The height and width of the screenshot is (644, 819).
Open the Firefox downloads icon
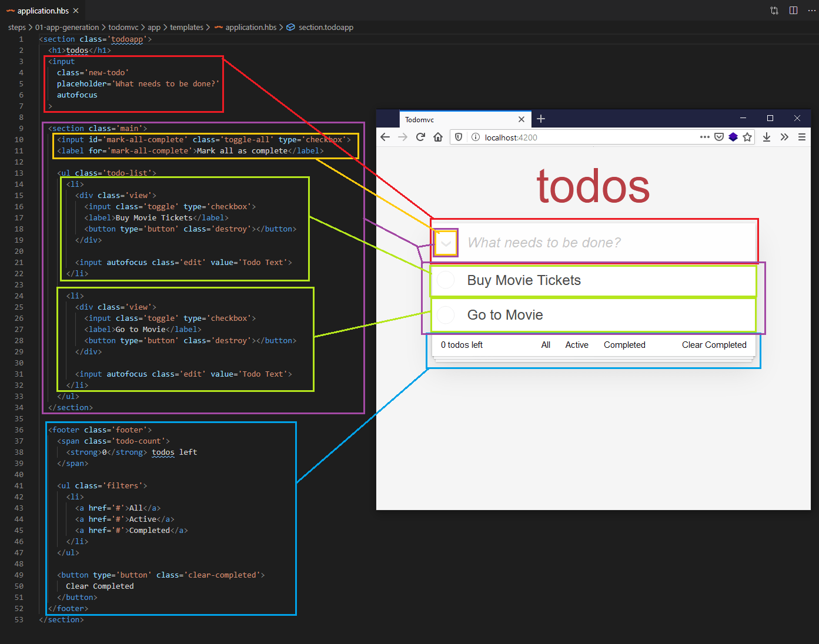(766, 137)
